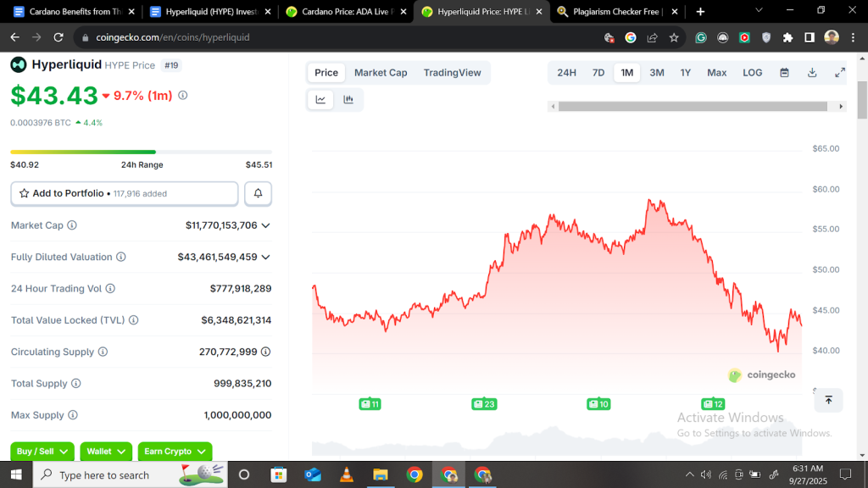Click the scroll-to-top arrow button
This screenshot has height=488, width=868.
pyautogui.click(x=829, y=400)
